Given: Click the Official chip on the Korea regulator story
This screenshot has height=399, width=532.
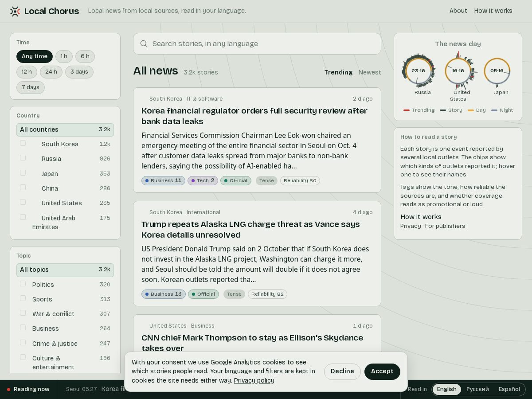Looking at the screenshot, I should 236,180.
